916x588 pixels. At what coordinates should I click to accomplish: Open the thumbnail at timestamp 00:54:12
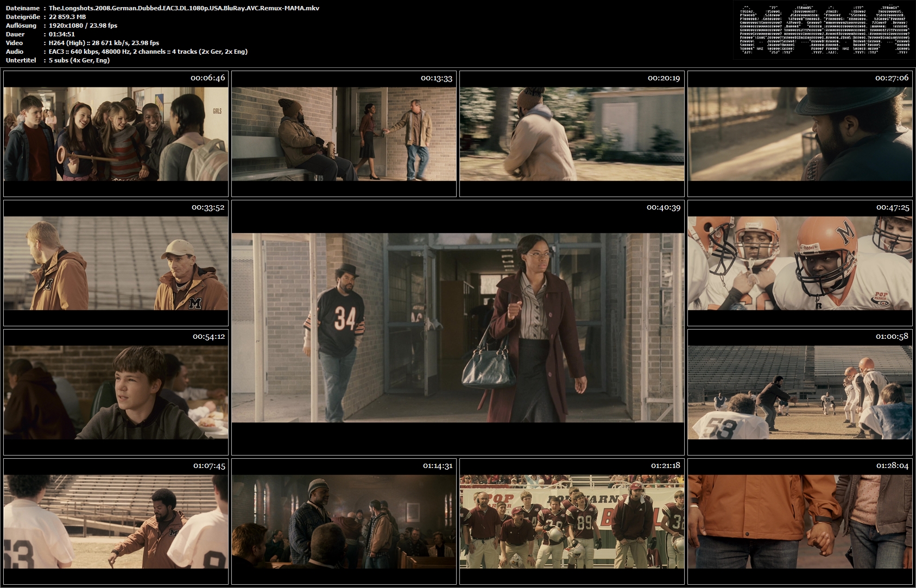tap(116, 392)
